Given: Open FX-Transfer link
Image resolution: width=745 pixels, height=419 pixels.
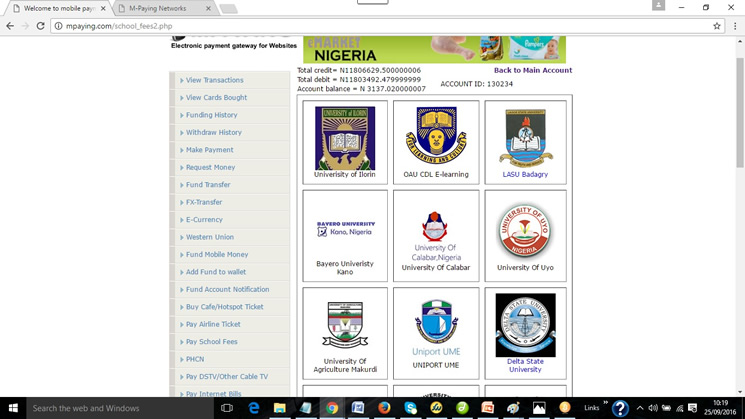Looking at the screenshot, I should (x=204, y=202).
